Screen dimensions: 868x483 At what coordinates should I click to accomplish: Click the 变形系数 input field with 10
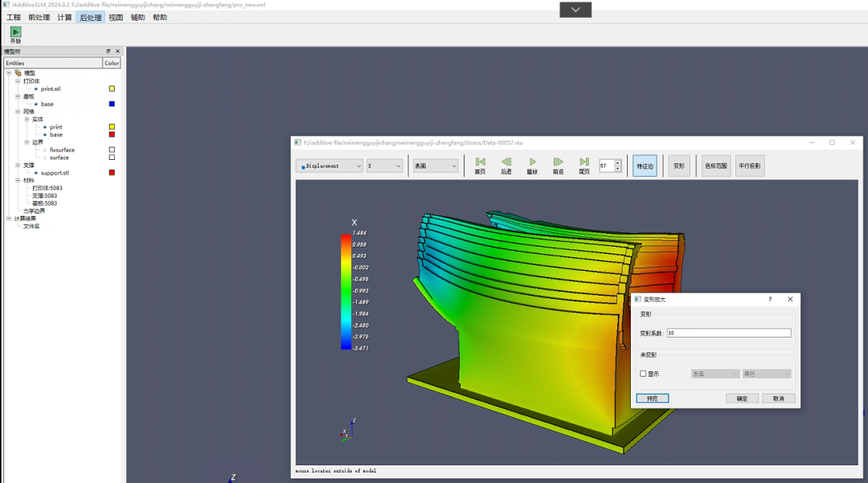pos(728,333)
